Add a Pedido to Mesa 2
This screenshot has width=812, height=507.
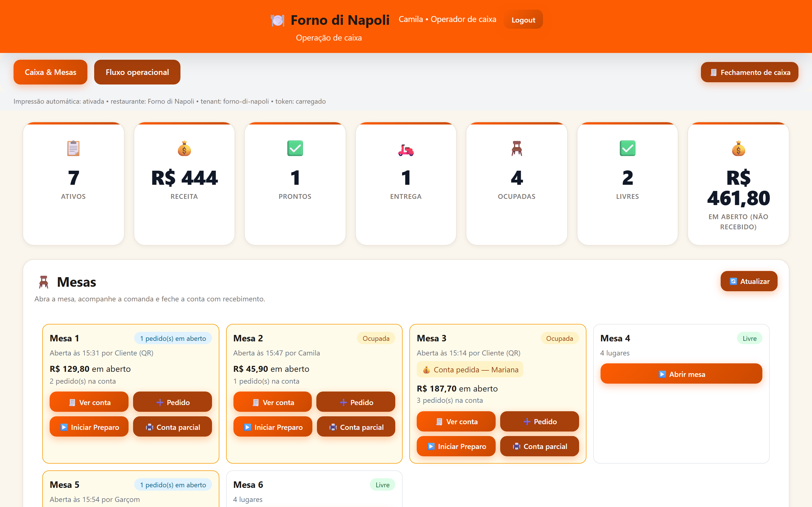[356, 402]
